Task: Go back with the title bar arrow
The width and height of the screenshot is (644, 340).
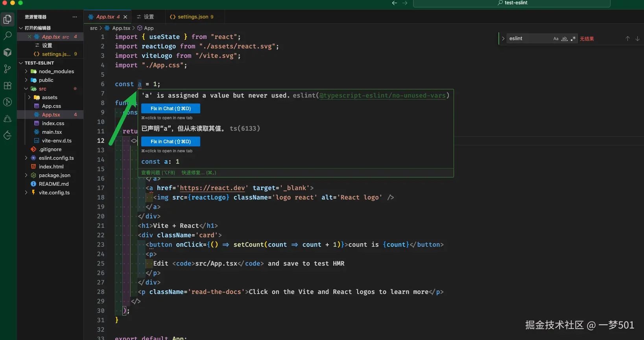Action: point(395,3)
